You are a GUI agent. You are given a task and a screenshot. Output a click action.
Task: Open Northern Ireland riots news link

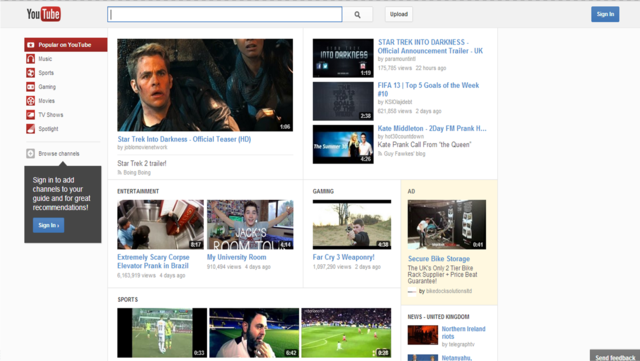tap(463, 333)
